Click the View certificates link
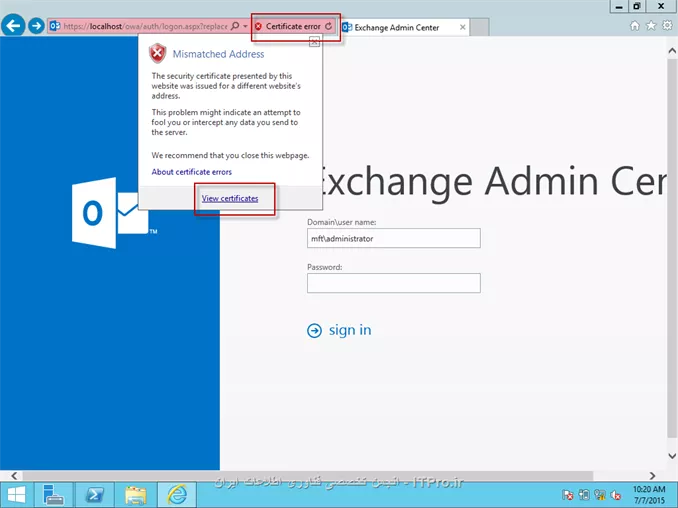 [230, 198]
